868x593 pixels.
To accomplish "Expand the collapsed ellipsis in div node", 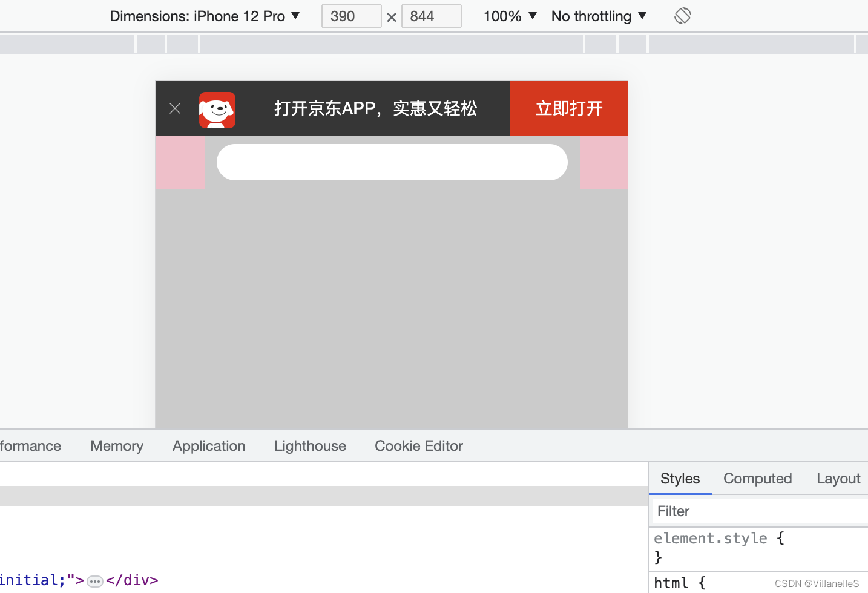I will [95, 582].
